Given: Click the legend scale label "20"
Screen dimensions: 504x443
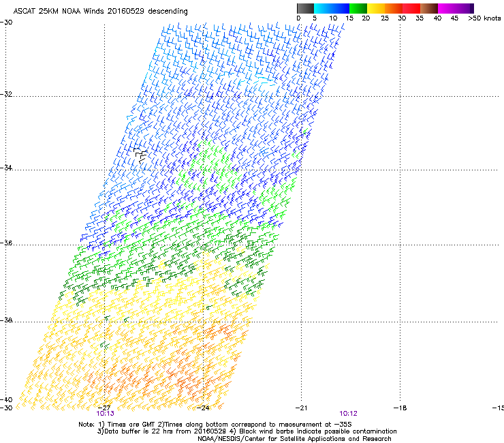Looking at the screenshot, I should coord(366,18).
